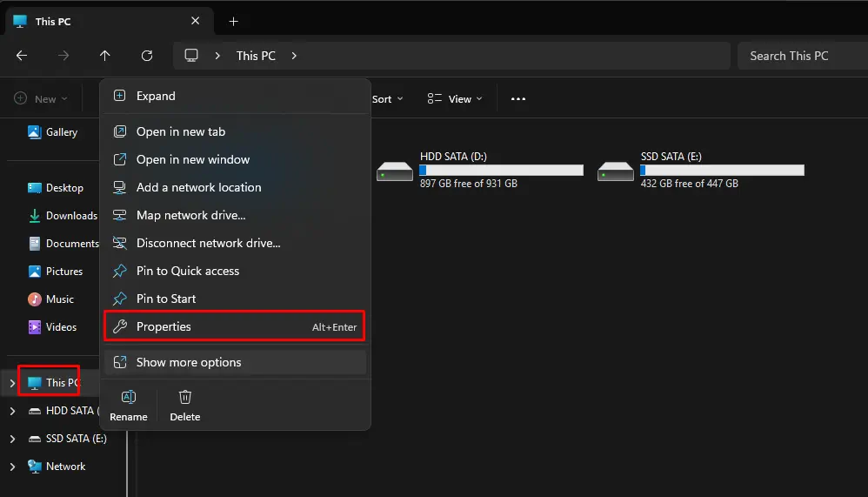Select the SSD SATA (E:) drive label
This screenshot has height=497, width=868.
[x=671, y=157]
